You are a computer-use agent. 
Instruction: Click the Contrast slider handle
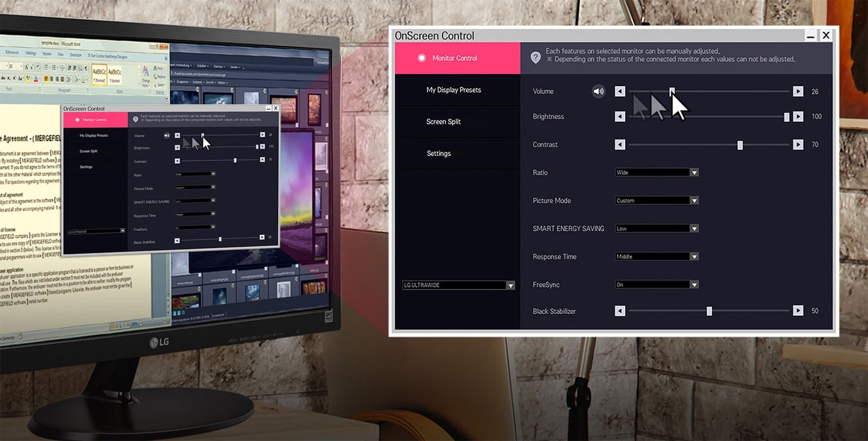point(740,145)
